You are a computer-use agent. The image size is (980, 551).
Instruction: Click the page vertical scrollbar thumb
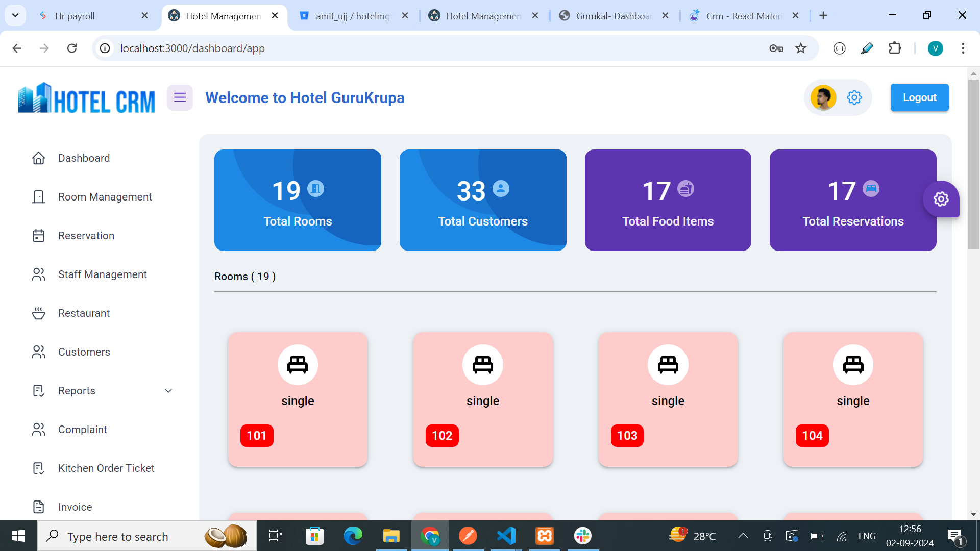point(973,163)
